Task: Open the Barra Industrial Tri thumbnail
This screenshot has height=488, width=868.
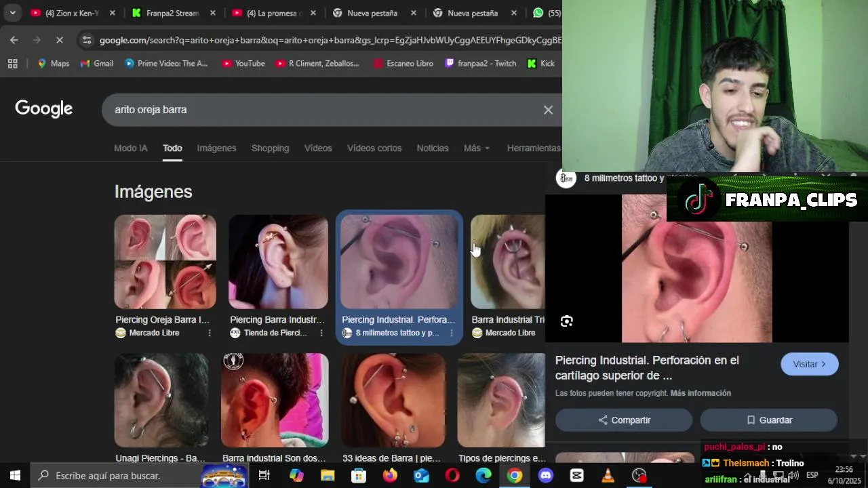Action: point(508,262)
